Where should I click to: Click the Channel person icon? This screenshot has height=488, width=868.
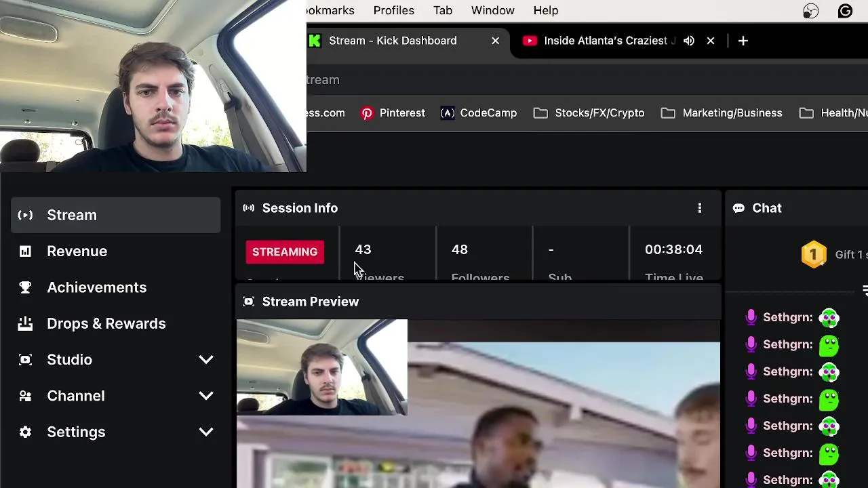click(25, 396)
